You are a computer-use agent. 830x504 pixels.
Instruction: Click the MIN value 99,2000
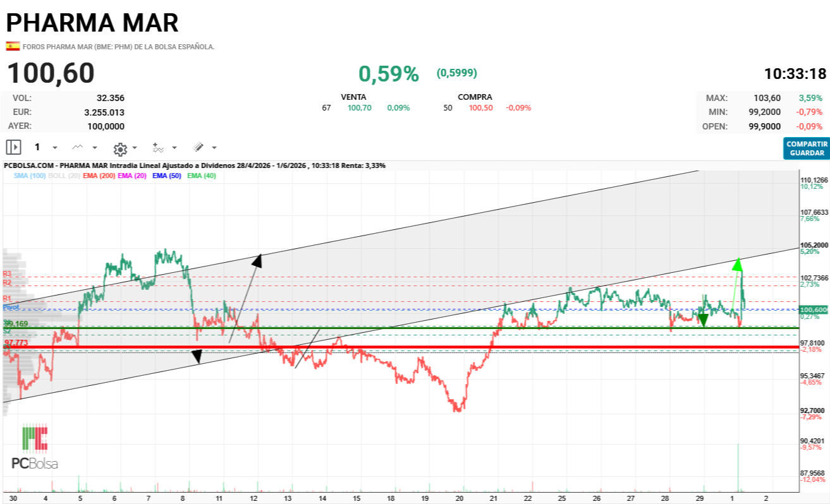coord(765,112)
